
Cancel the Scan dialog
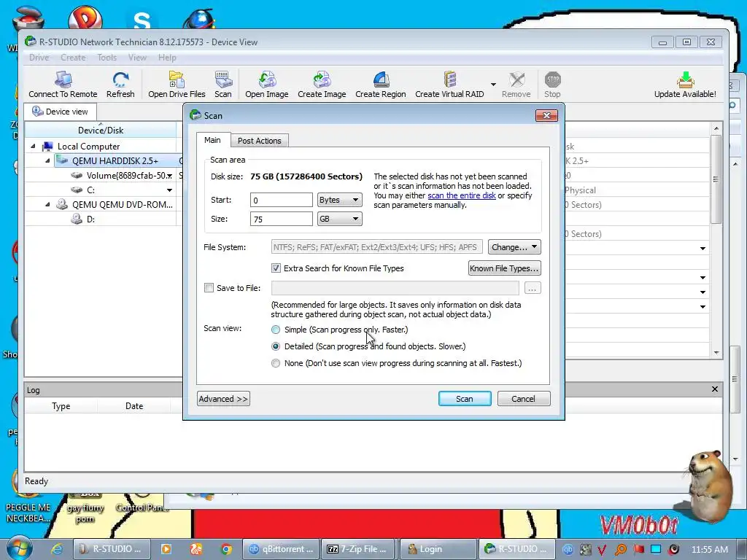(524, 399)
